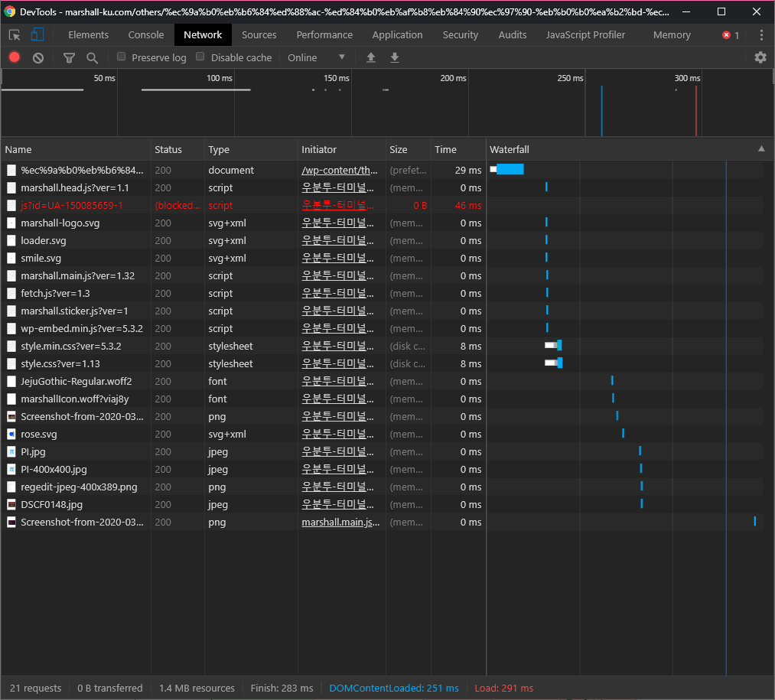Open DevTools three-dot customize menu
This screenshot has height=700, width=775.
point(760,35)
